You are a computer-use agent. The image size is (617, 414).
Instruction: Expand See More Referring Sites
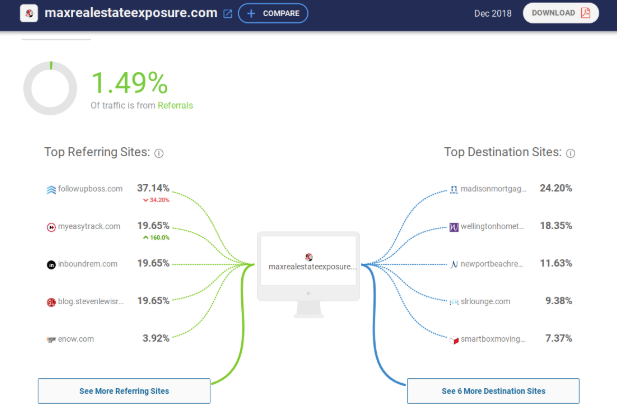[124, 391]
